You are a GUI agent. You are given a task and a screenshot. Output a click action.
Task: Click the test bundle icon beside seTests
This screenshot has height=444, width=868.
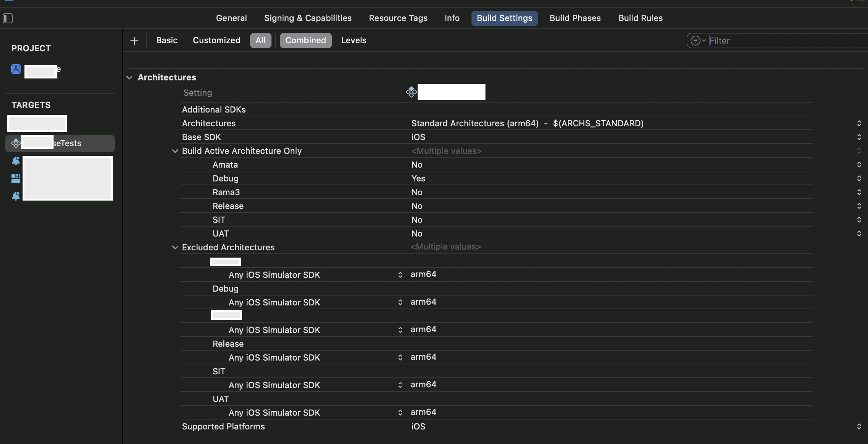16,143
